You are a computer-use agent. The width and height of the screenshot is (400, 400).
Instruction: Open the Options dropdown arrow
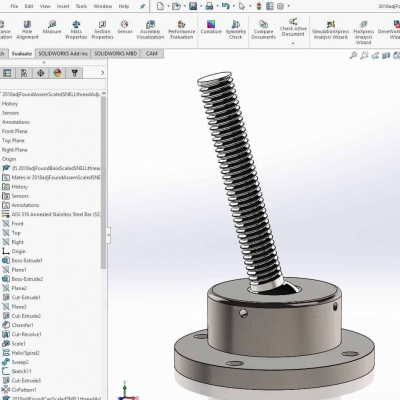pos(288,6)
